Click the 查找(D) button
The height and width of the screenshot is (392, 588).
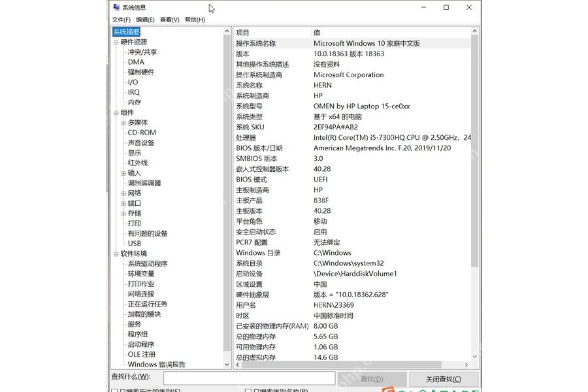click(x=372, y=379)
